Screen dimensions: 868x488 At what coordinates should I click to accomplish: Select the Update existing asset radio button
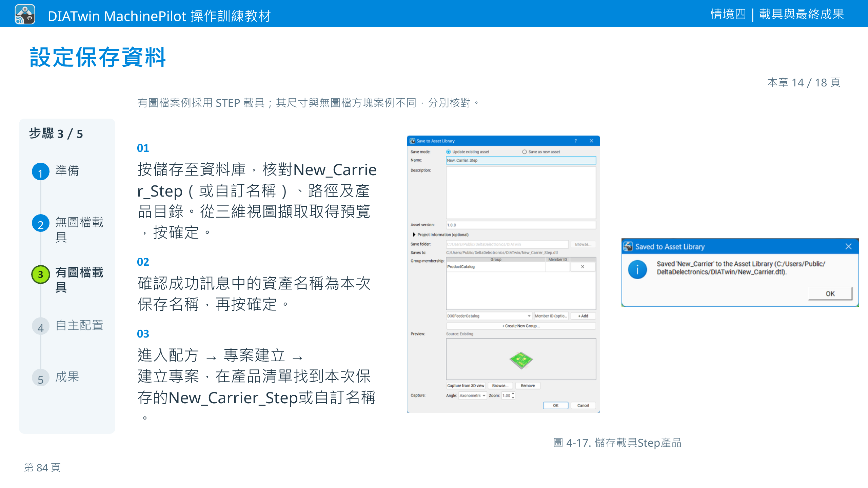[448, 152]
